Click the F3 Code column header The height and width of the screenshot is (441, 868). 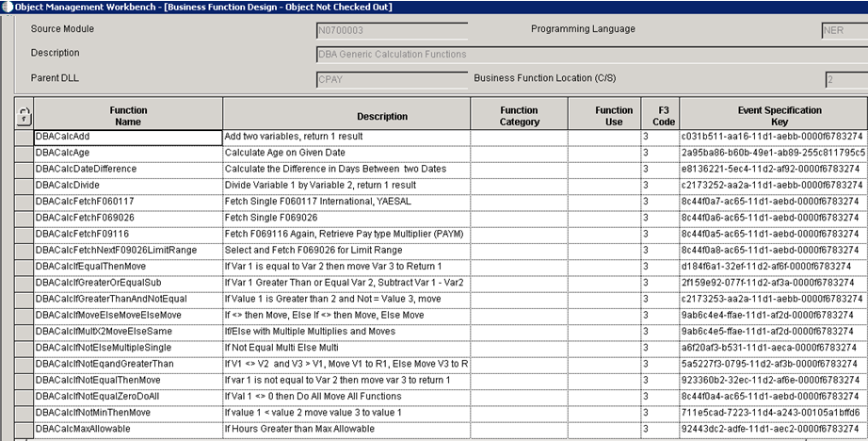tap(660, 114)
